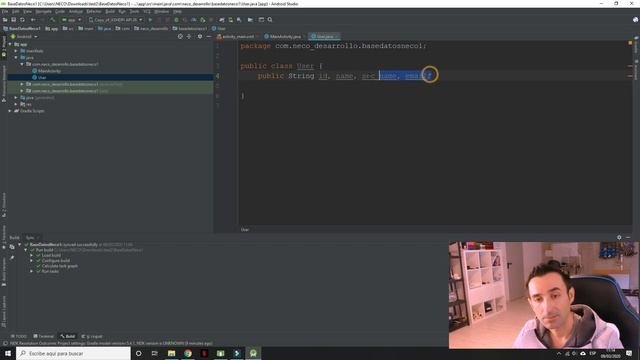Switch to activity_main.xml editor tab
This screenshot has height=360, width=640.
(x=238, y=37)
